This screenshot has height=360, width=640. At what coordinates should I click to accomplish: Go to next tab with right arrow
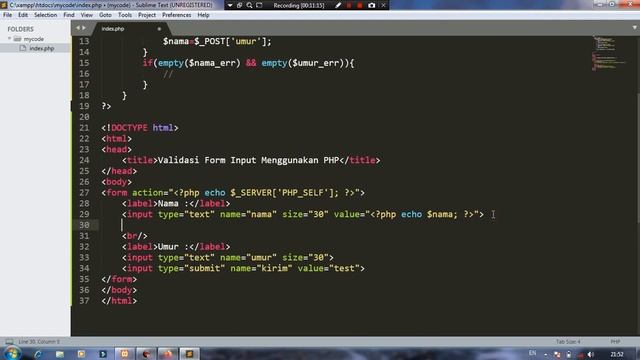coord(84,28)
